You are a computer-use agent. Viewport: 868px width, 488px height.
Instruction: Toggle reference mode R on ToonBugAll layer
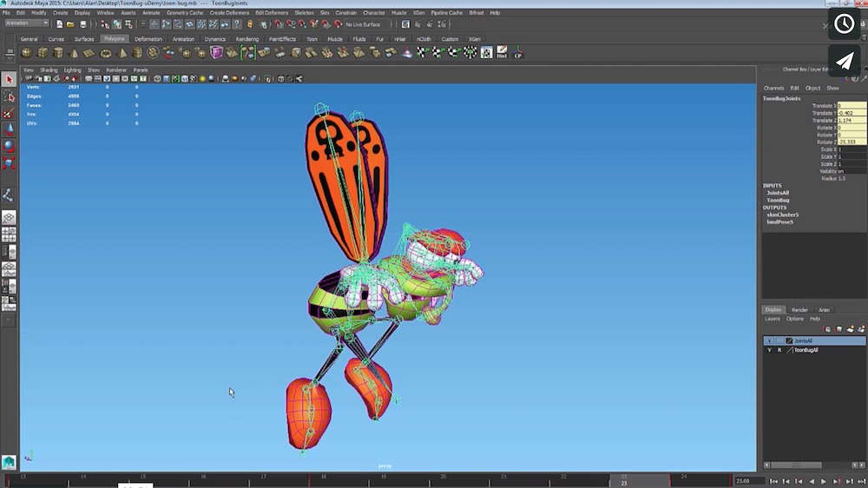(779, 350)
